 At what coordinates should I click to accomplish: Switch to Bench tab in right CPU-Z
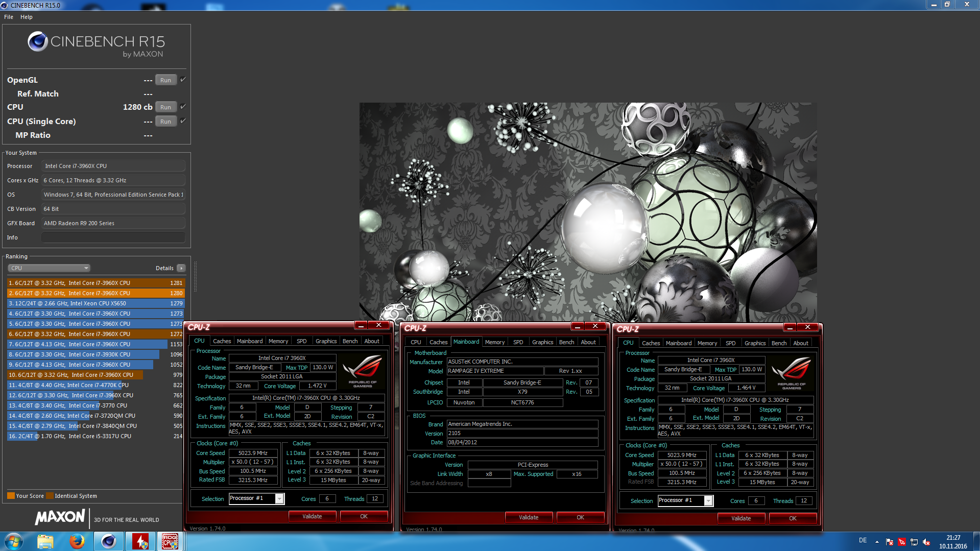(x=779, y=343)
